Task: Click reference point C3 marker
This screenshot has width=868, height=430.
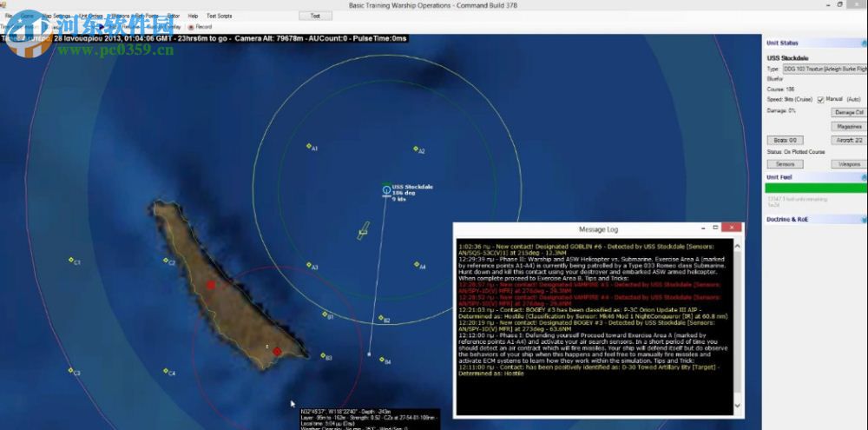Action: tap(71, 370)
